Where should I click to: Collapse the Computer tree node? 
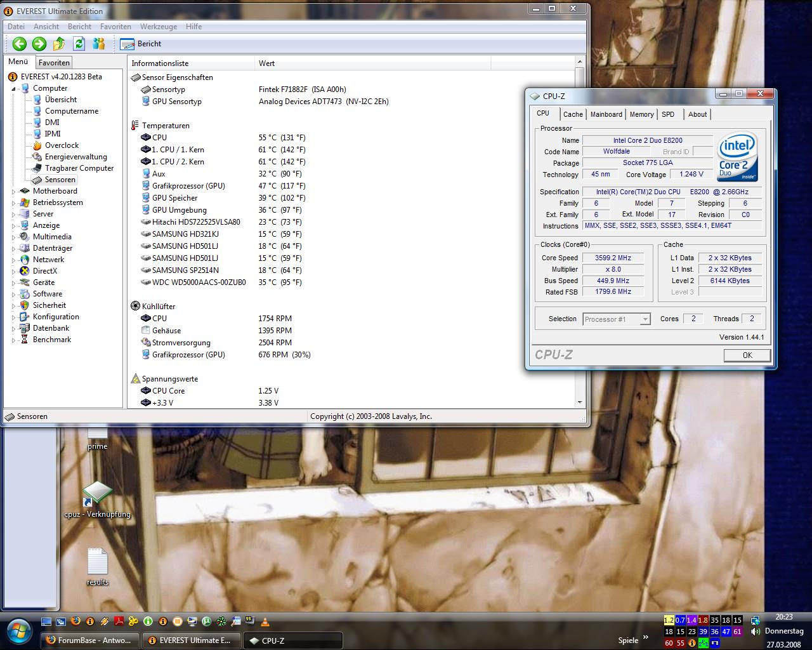(13, 89)
